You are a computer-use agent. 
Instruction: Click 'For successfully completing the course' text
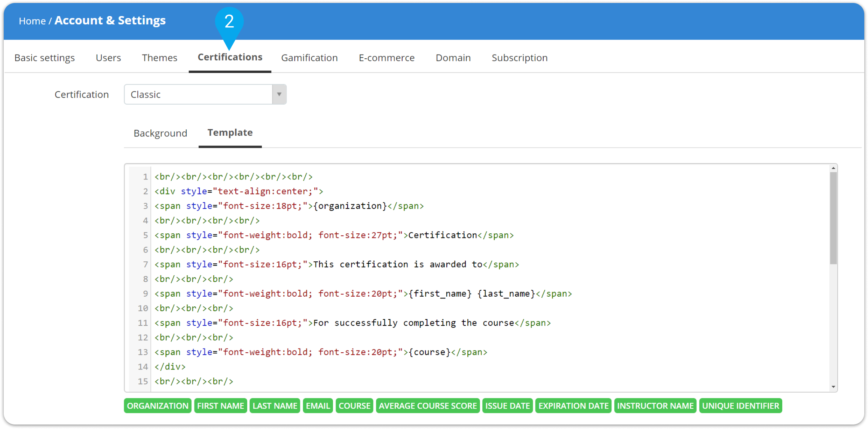[x=413, y=323]
